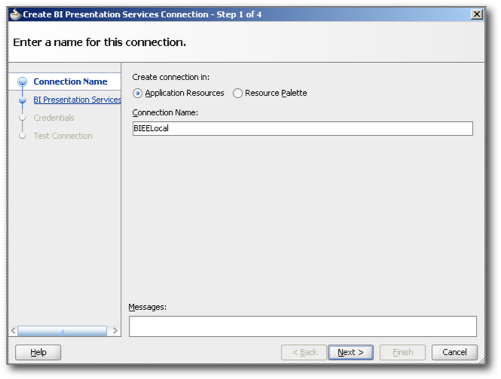The image size is (501, 379).
Task: Click the Credentials step circle marker
Action: click(22, 118)
